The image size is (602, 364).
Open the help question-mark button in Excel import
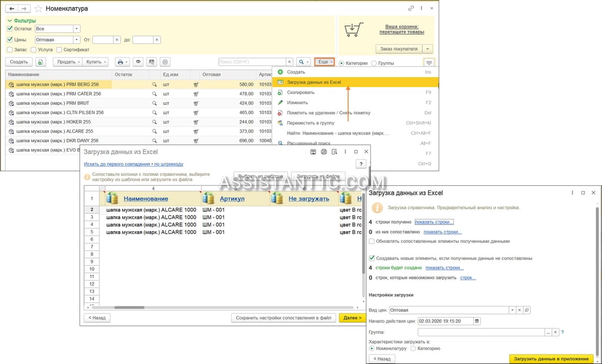[361, 164]
